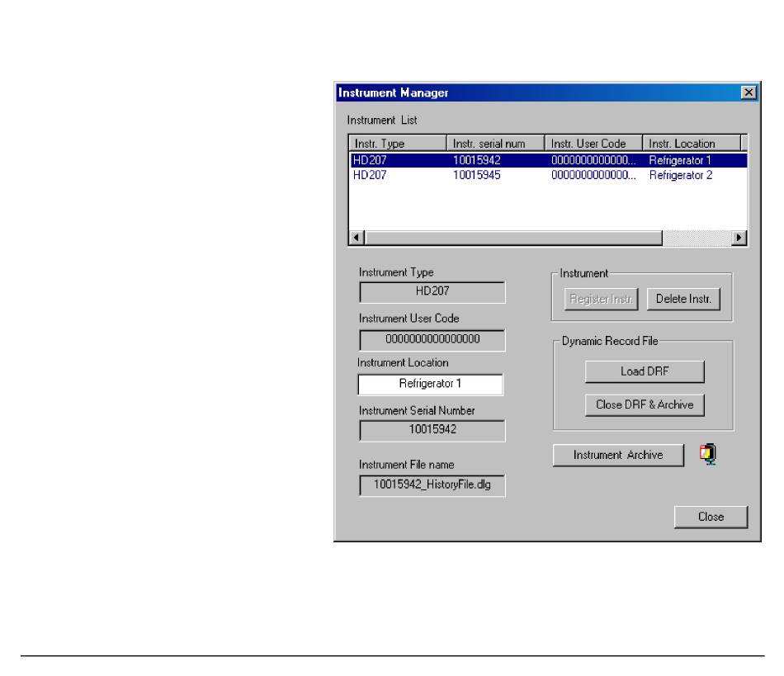Select the row with serial 10015945

(548, 175)
